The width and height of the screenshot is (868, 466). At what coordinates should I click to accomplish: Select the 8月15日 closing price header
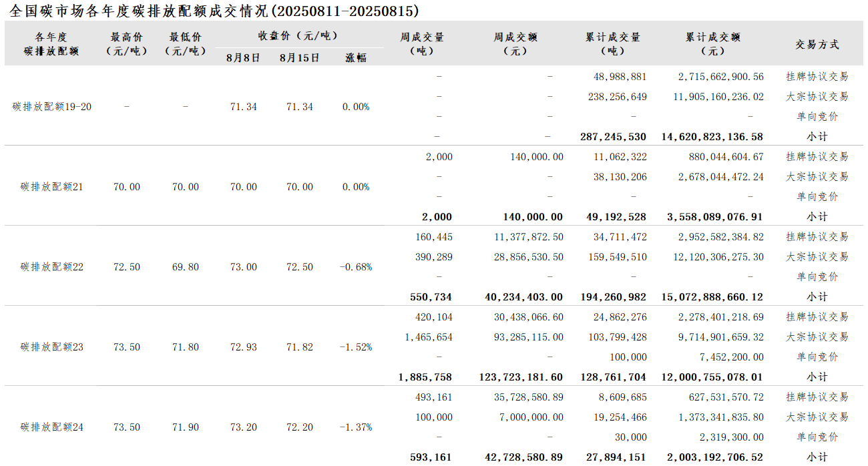[299, 58]
